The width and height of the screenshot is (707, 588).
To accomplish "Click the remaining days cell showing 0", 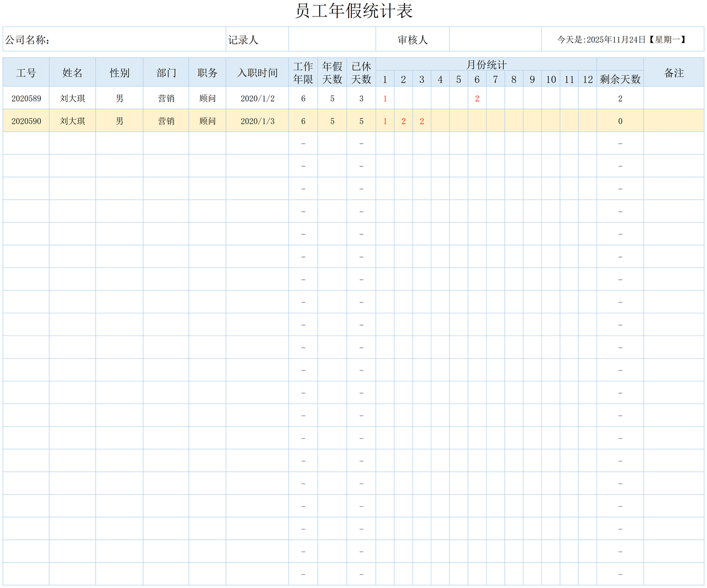I will pyautogui.click(x=620, y=121).
